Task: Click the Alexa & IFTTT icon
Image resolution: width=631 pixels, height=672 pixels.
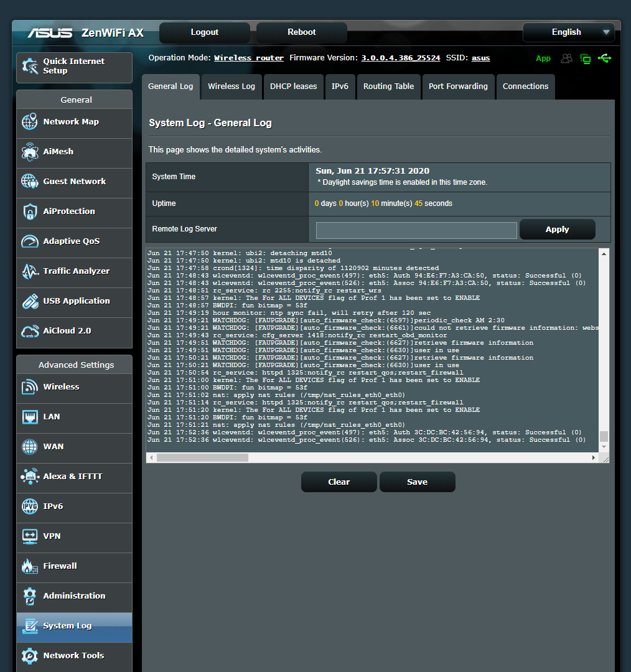Action: (x=30, y=476)
